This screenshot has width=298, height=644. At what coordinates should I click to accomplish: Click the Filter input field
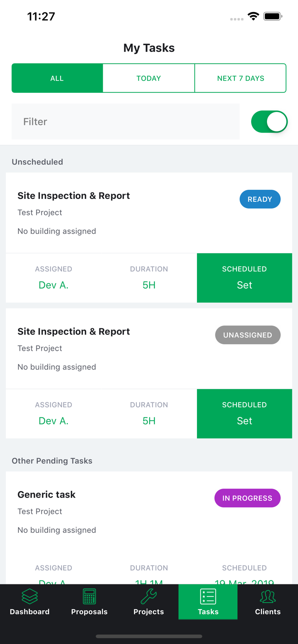point(126,122)
